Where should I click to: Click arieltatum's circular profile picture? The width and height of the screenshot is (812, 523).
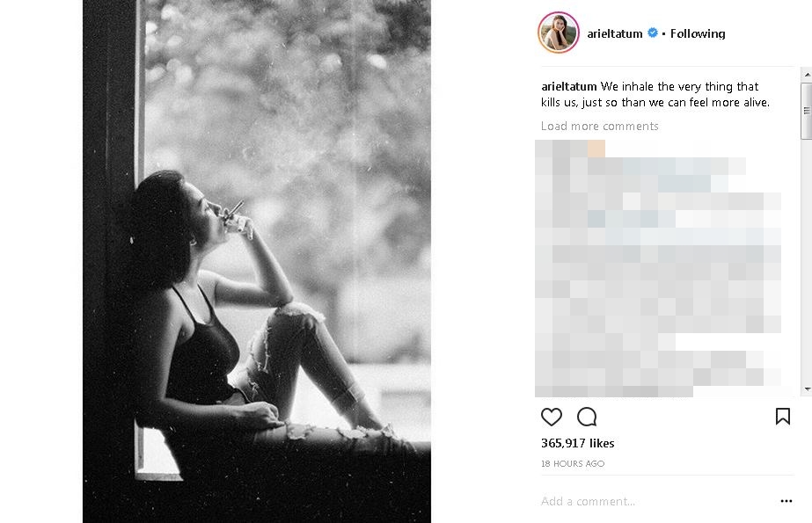point(558,33)
